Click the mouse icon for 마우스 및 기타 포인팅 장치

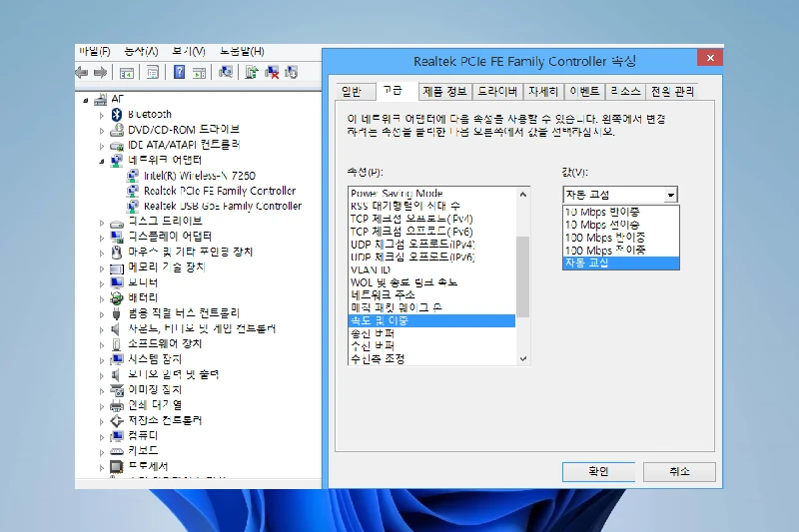117,252
